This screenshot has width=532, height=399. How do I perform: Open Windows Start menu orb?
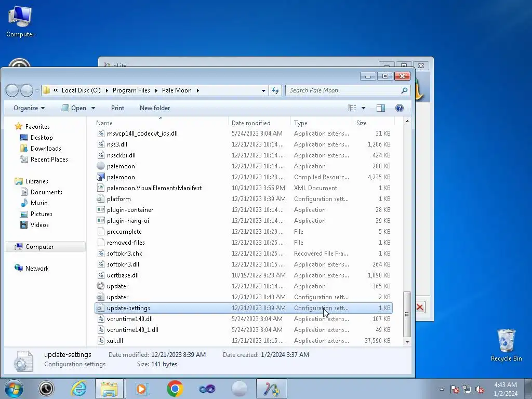[14, 389]
